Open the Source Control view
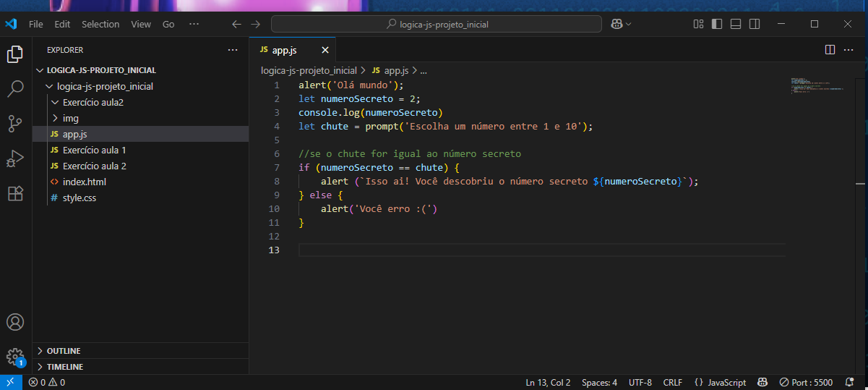This screenshot has width=868, height=390. point(15,124)
